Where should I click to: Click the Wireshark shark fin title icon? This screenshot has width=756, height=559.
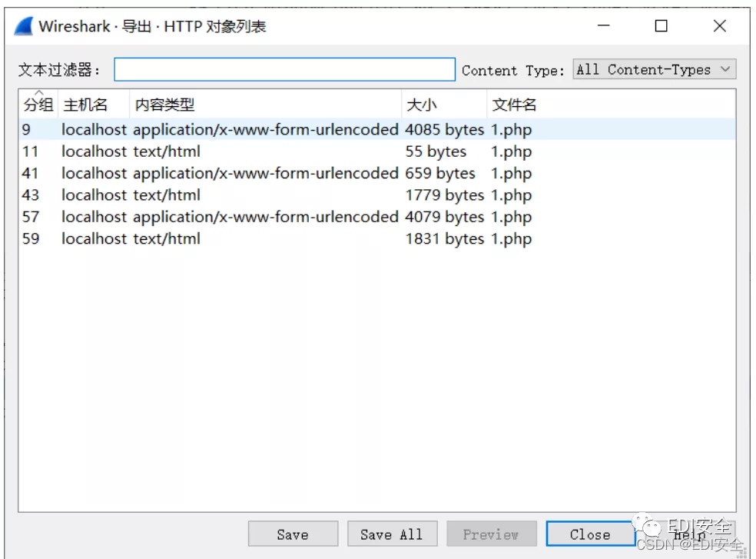[24, 26]
